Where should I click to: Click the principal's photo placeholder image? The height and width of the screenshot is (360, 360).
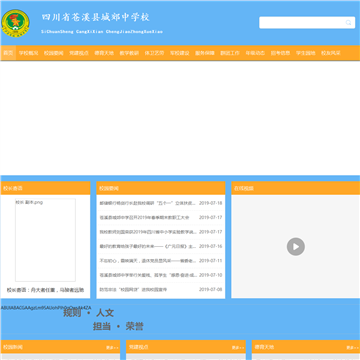pos(45,240)
